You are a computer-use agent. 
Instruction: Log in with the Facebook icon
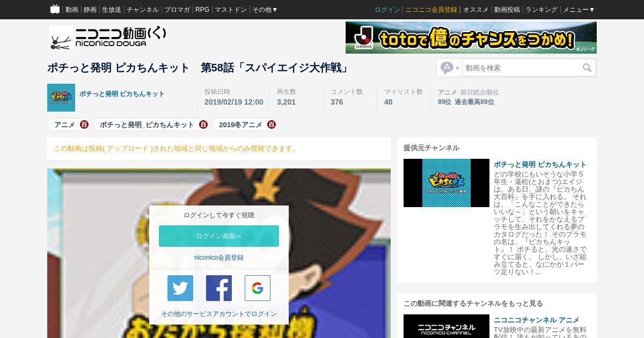(x=219, y=288)
